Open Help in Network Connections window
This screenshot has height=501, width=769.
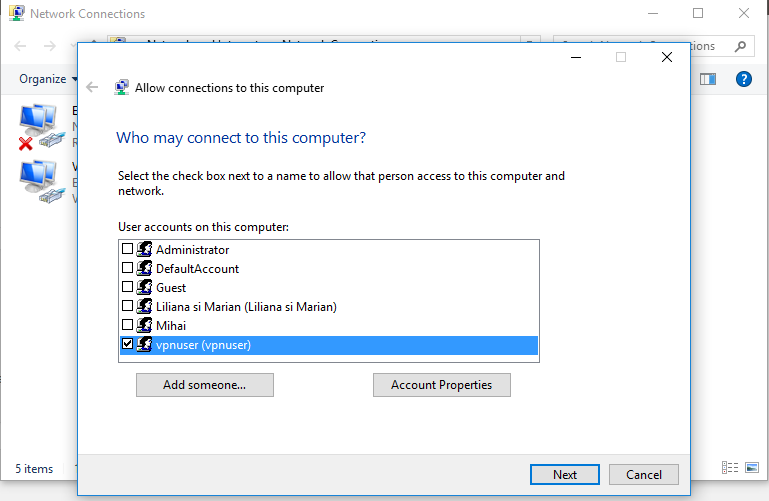(x=743, y=79)
